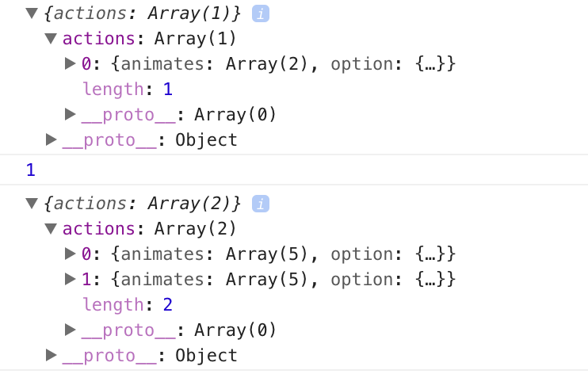Collapse the {actions: Array(1)} logged object
This screenshot has width=588, height=374.
pos(32,13)
